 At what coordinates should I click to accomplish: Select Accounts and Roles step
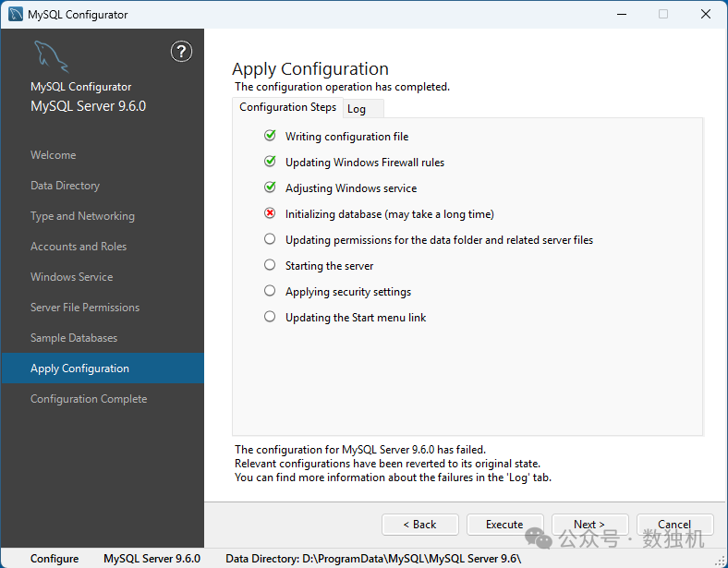pyautogui.click(x=79, y=247)
